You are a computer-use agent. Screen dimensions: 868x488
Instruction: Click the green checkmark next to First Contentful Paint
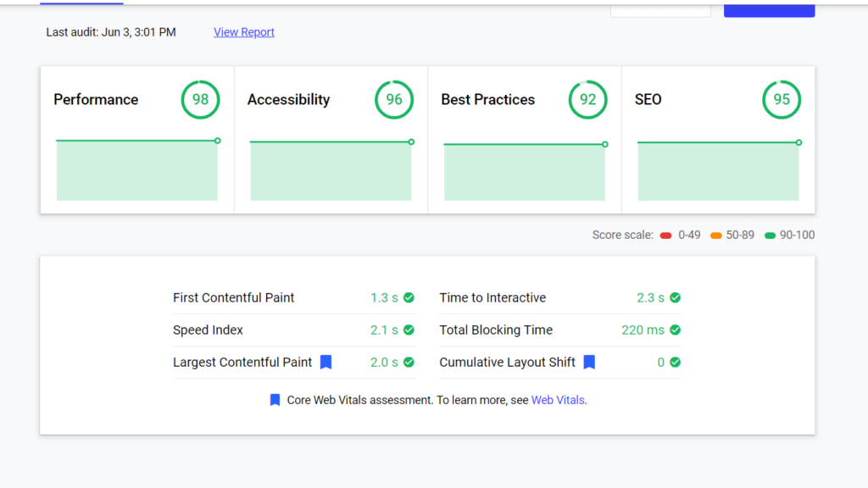pyautogui.click(x=408, y=297)
